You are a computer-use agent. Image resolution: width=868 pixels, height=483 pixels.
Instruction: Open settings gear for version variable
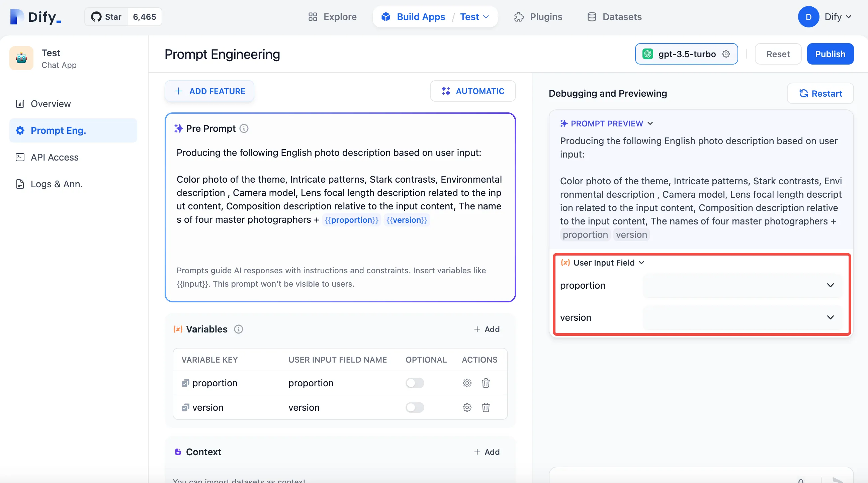467,407
